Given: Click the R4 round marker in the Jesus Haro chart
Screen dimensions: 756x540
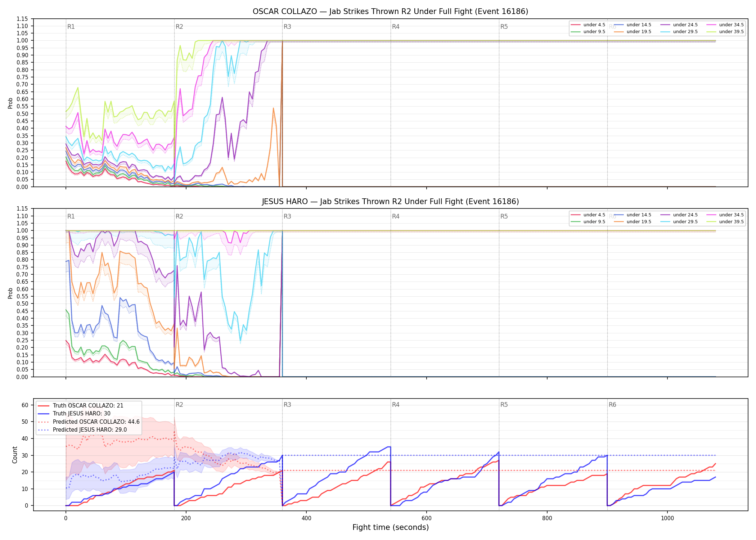Looking at the screenshot, I should (396, 216).
